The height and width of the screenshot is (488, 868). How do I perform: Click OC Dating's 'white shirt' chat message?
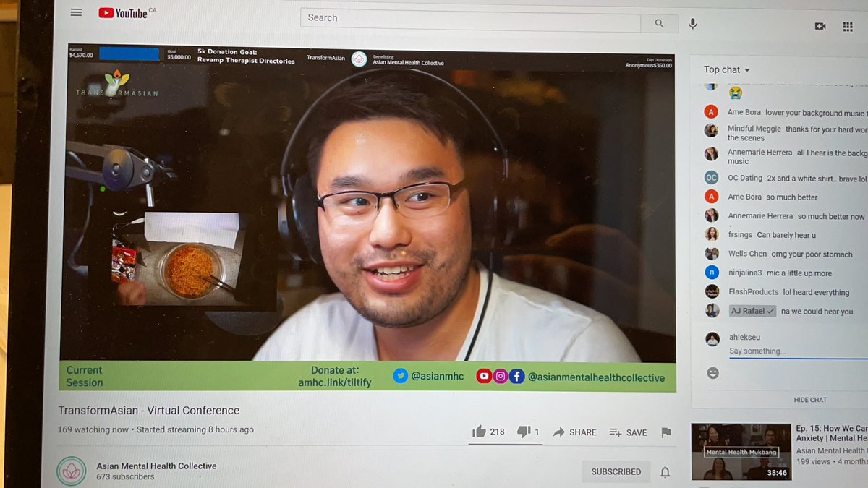coord(817,178)
